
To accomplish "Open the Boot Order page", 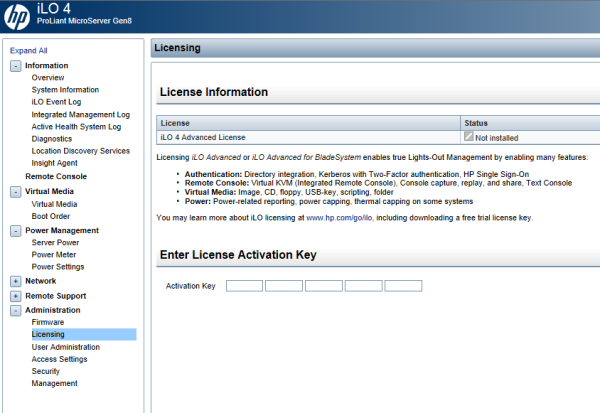I will point(51,216).
